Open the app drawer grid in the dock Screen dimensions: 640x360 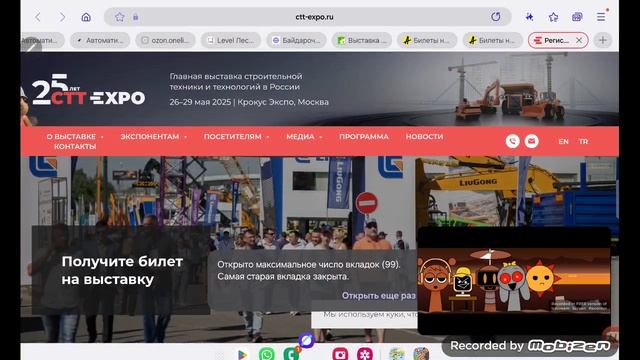coord(220,355)
